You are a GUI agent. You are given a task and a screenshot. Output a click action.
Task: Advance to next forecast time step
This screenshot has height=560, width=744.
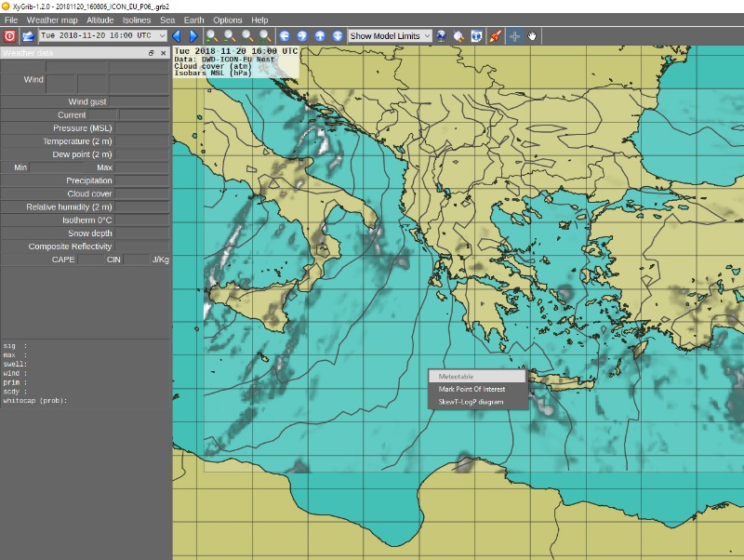[x=193, y=36]
